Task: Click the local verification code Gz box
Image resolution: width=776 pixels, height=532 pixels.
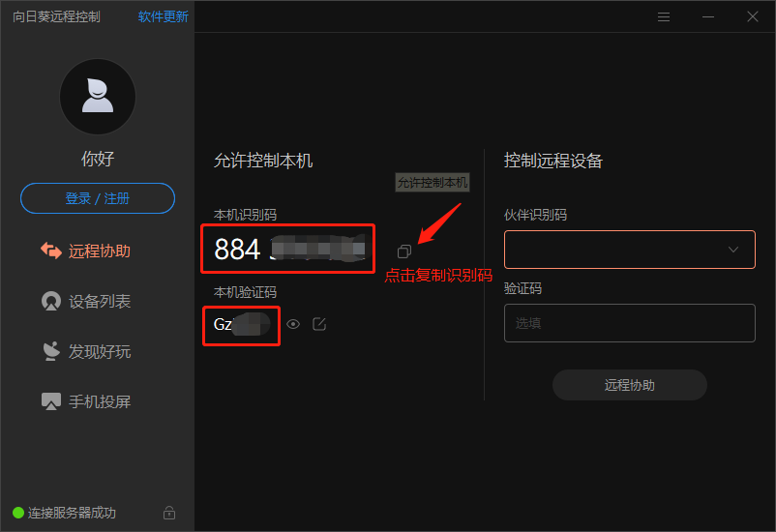Action: click(242, 326)
